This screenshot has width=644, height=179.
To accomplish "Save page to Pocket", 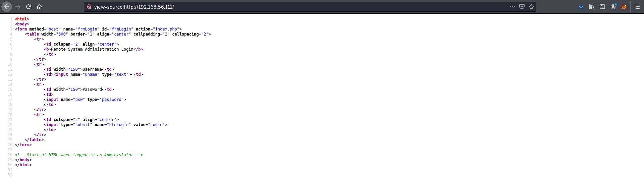I will [x=522, y=7].
